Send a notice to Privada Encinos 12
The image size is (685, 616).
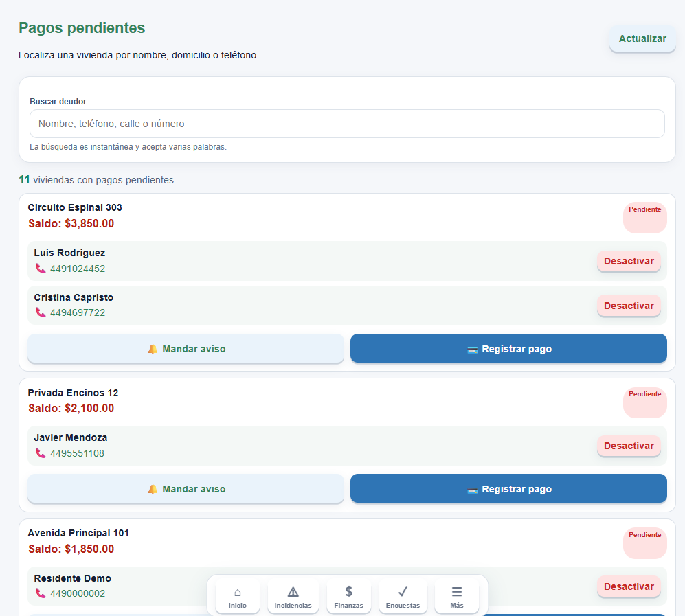click(186, 488)
